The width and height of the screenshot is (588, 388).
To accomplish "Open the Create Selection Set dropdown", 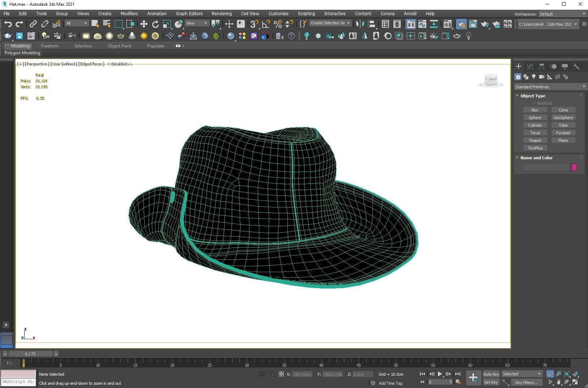I will (330, 23).
